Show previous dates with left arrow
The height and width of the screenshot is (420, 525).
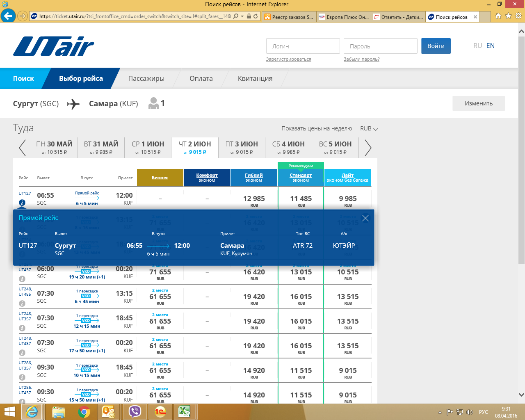23,148
